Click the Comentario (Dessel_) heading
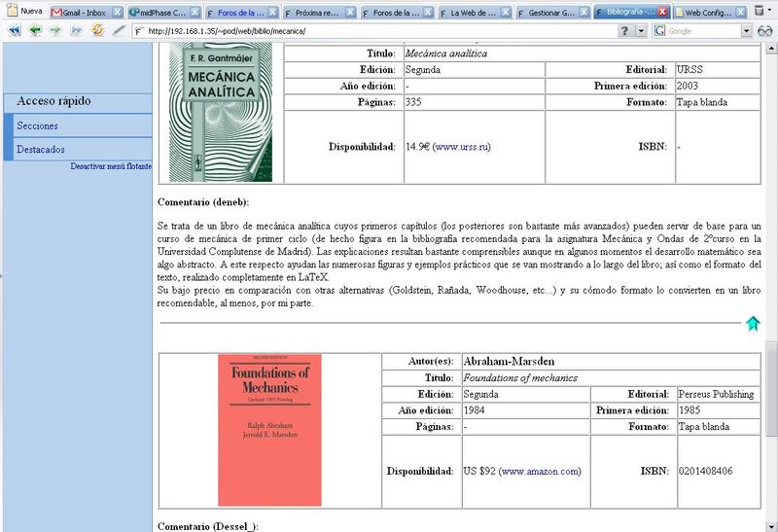 tap(208, 526)
